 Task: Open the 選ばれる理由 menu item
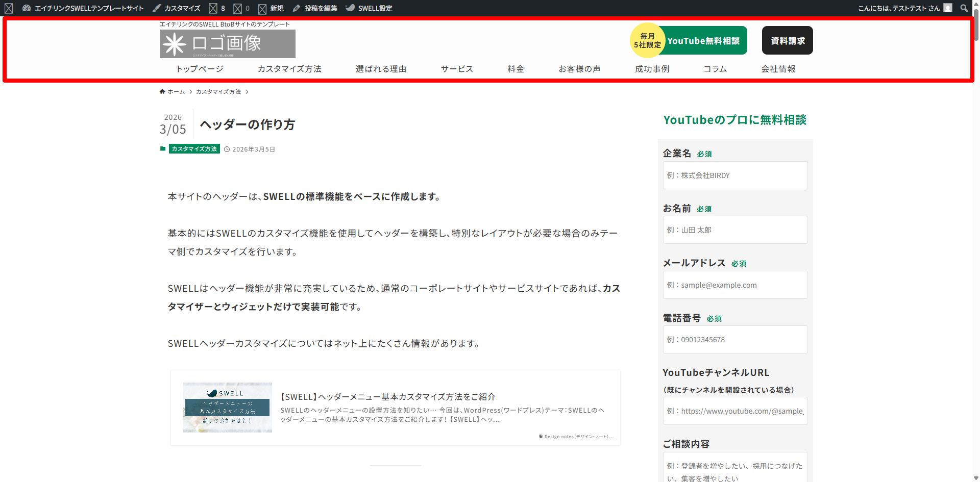[x=381, y=69]
